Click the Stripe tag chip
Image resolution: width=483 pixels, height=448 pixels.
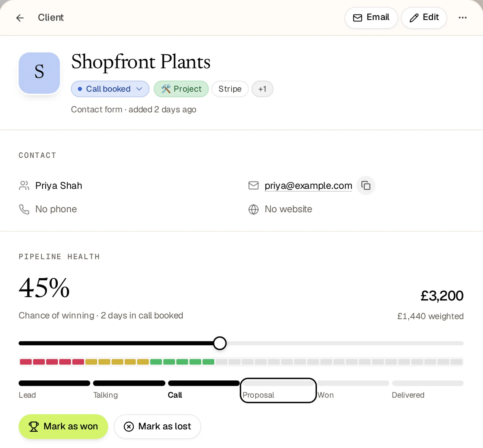coord(230,89)
